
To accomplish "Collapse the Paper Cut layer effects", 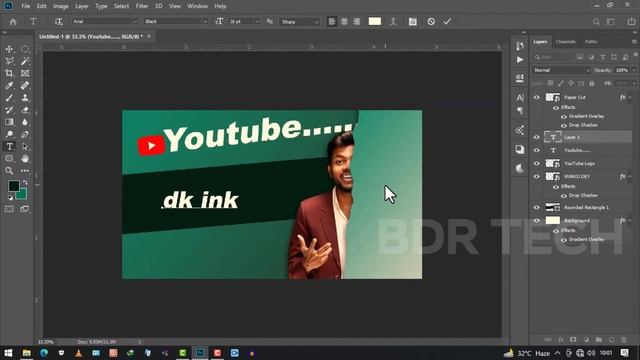I will 630,97.
